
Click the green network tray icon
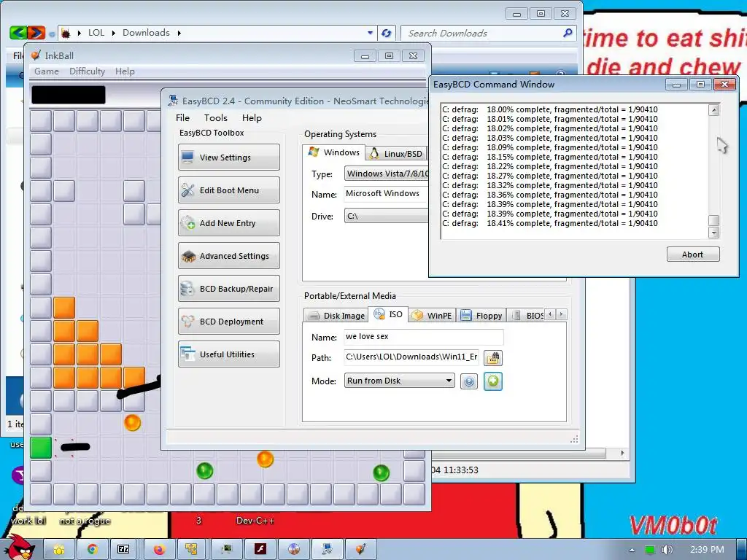tap(649, 550)
